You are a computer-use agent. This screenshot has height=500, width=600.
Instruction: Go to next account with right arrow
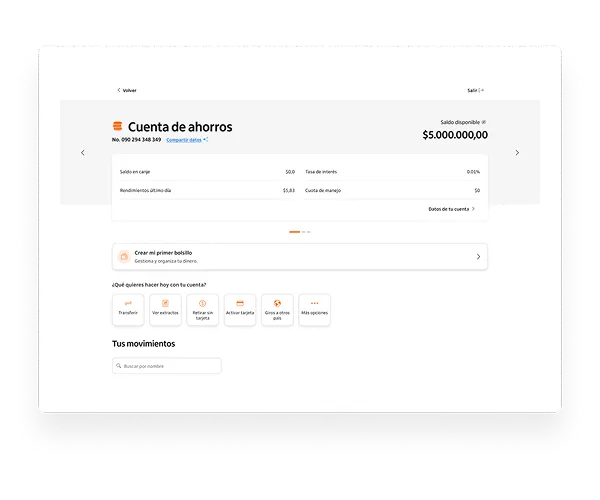click(x=517, y=153)
